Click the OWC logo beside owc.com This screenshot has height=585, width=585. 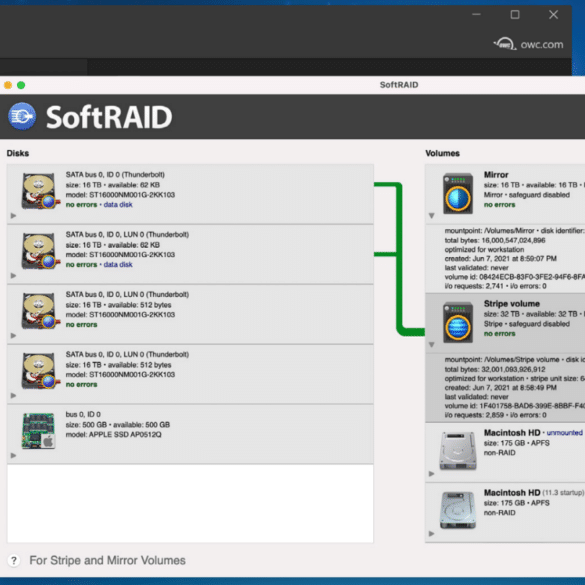click(505, 44)
